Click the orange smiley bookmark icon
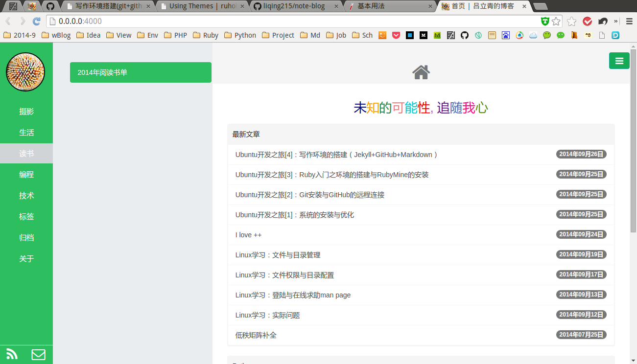 coord(382,35)
